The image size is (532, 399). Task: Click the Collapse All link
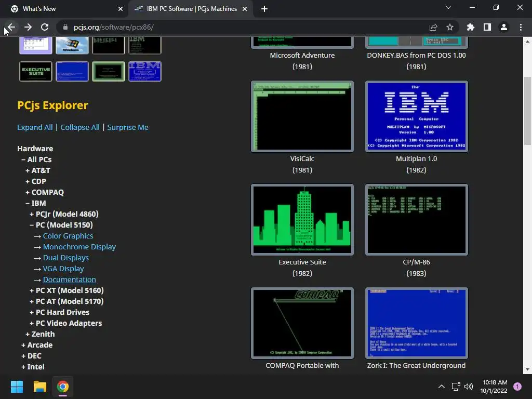80,127
